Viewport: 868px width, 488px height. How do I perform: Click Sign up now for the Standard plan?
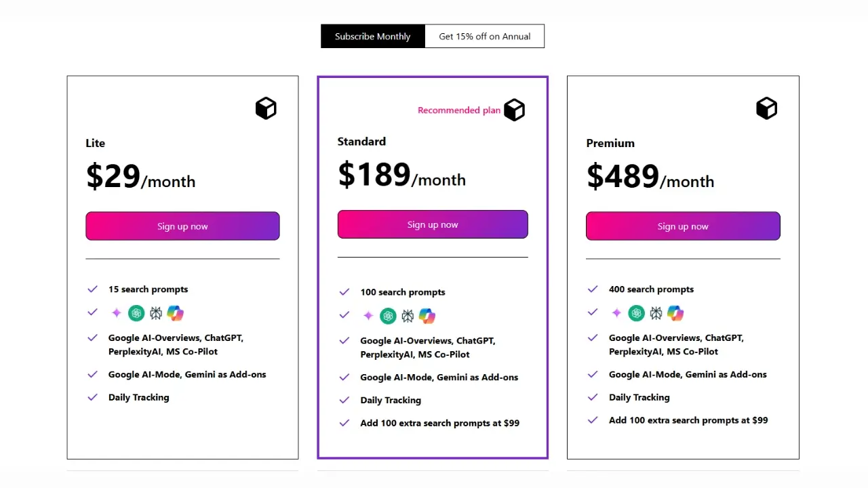433,224
